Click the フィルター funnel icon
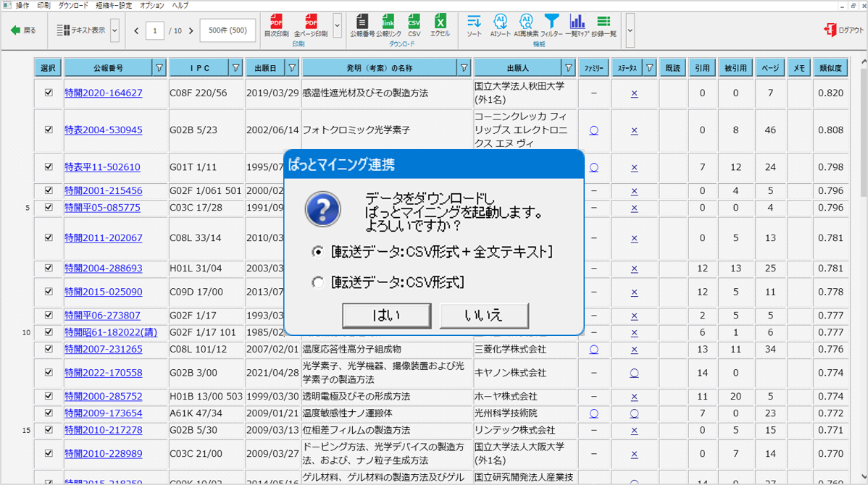 [x=551, y=22]
